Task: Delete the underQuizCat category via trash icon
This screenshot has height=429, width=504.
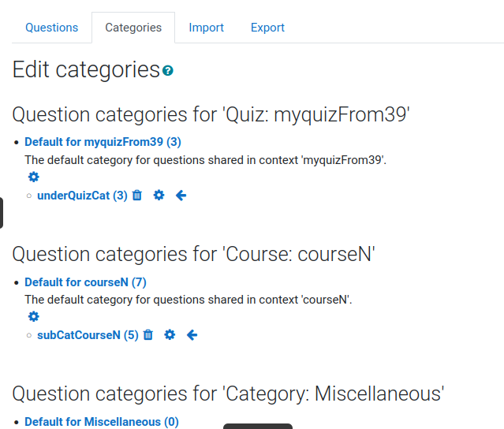Action: pos(137,195)
